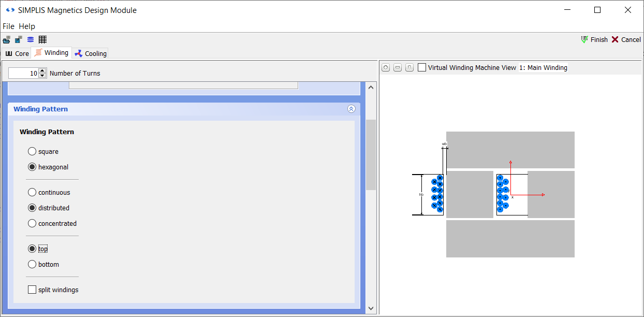
Task: Cancel the magnetics design dialog
Action: [626, 39]
